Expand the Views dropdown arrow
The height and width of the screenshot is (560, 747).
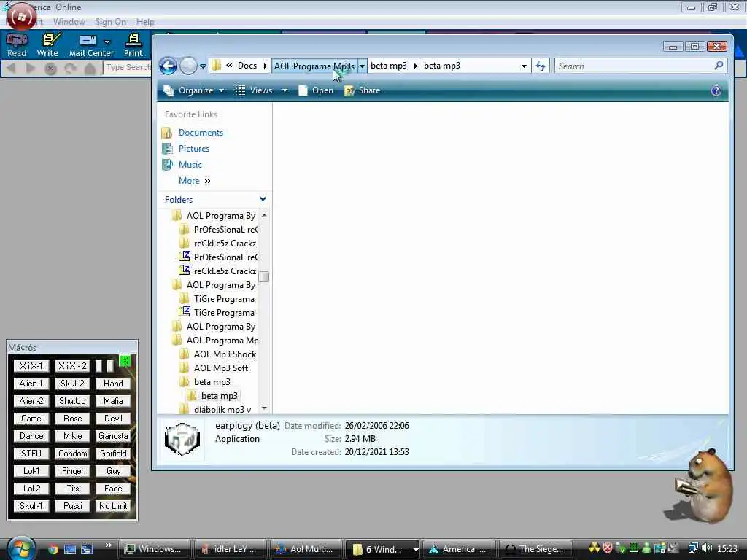tap(285, 90)
